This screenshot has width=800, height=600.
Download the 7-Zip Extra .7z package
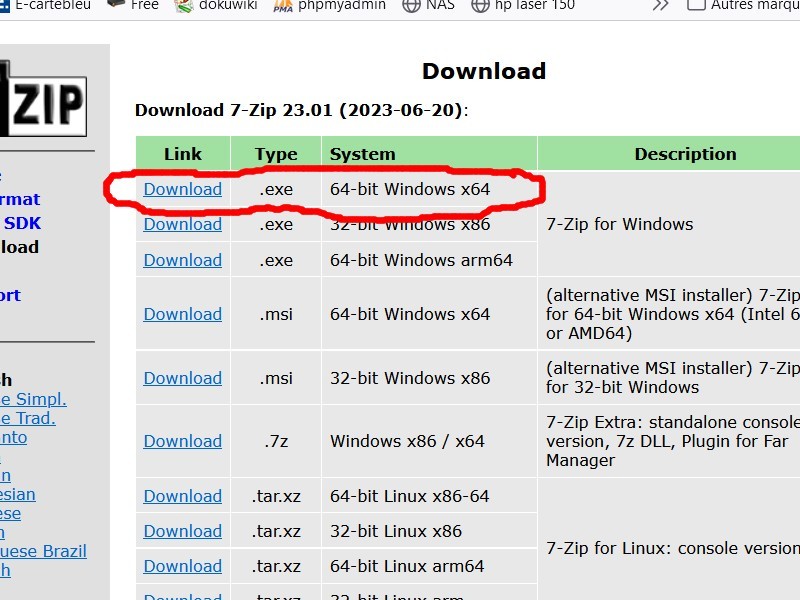182,441
